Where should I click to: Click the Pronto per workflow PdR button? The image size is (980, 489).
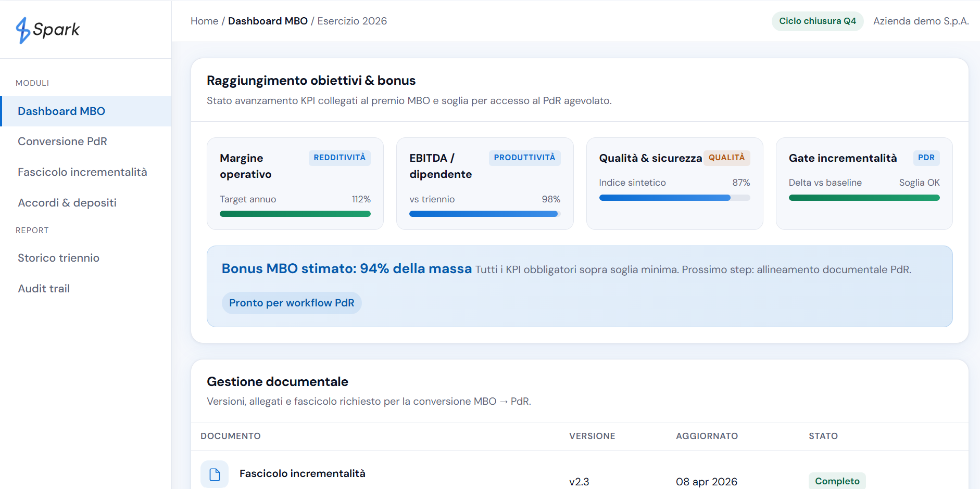[x=292, y=303]
